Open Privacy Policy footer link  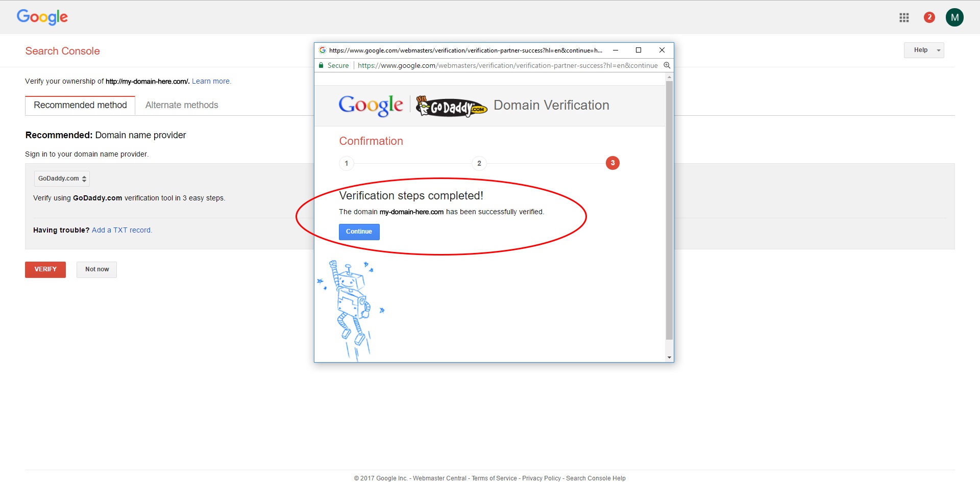click(x=542, y=478)
